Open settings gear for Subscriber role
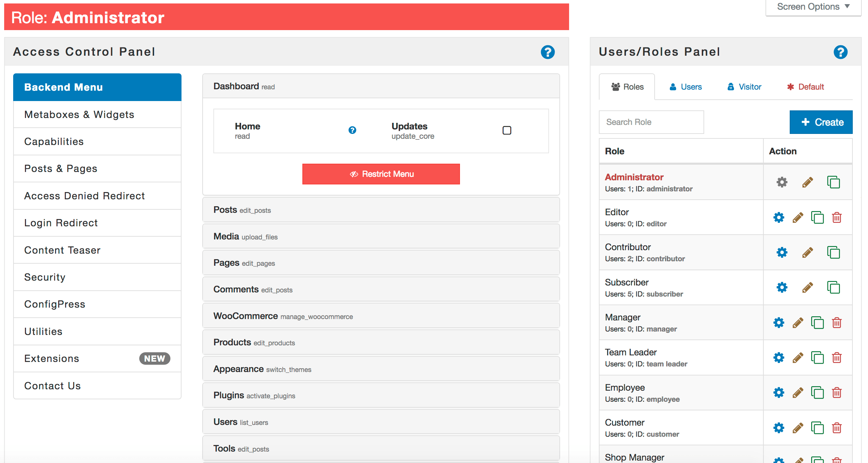 782,287
